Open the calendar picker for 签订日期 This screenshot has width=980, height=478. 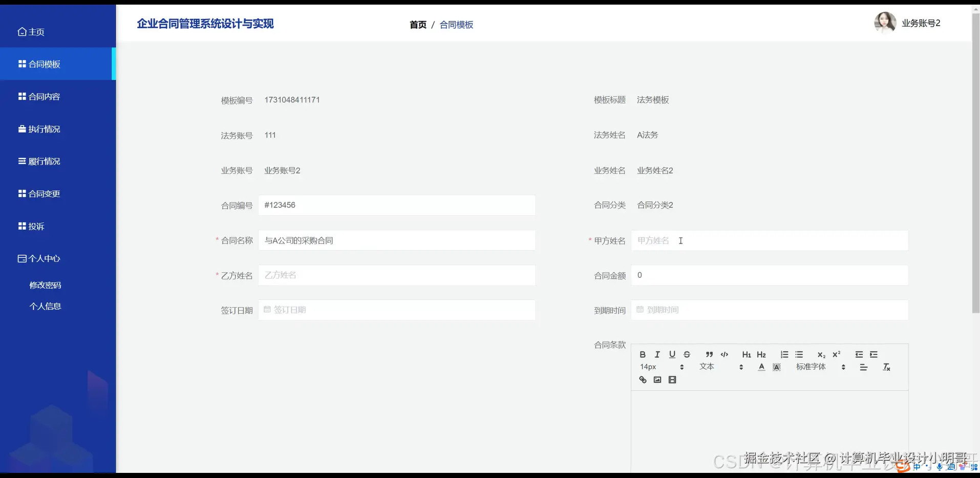(267, 309)
